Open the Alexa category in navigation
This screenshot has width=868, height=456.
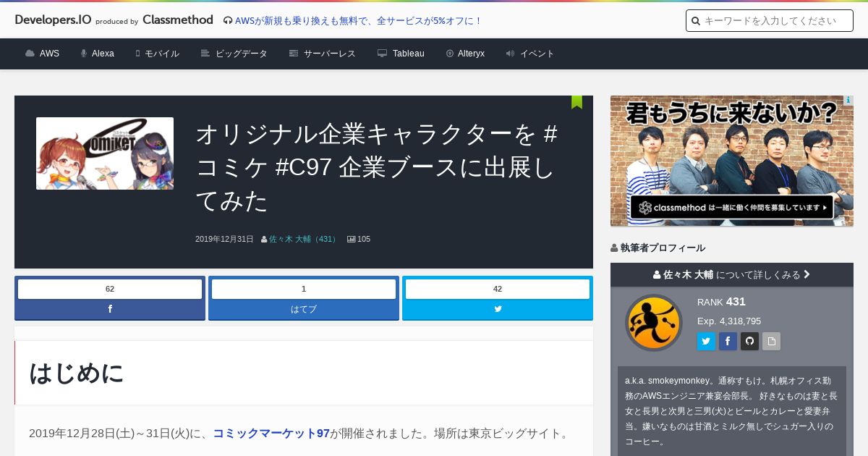click(x=103, y=54)
